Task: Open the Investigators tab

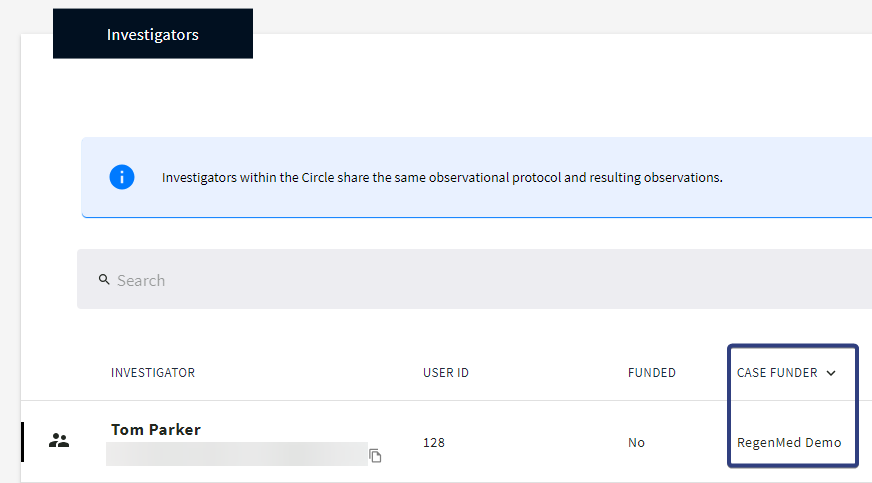Action: tap(153, 34)
